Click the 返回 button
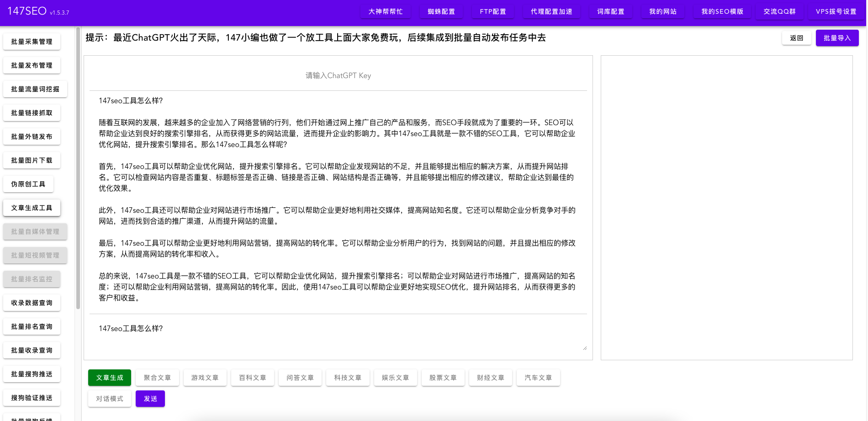Image resolution: width=868 pixels, height=421 pixels. 797,38
